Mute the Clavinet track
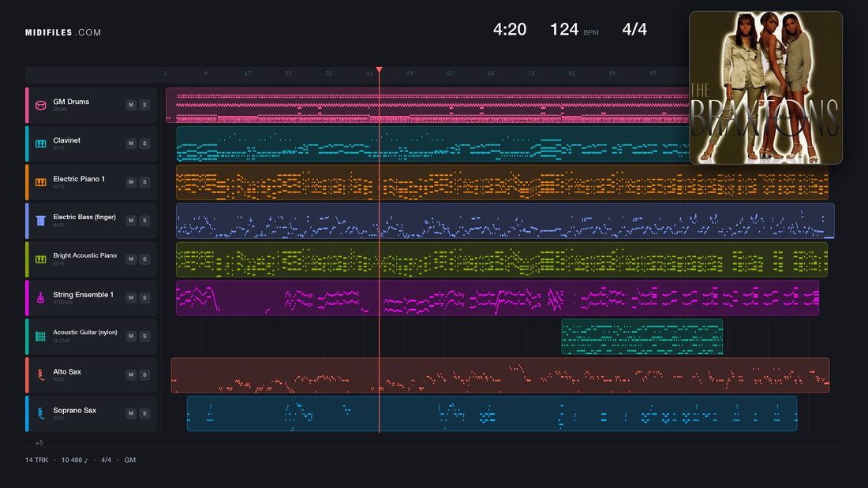 click(x=131, y=143)
